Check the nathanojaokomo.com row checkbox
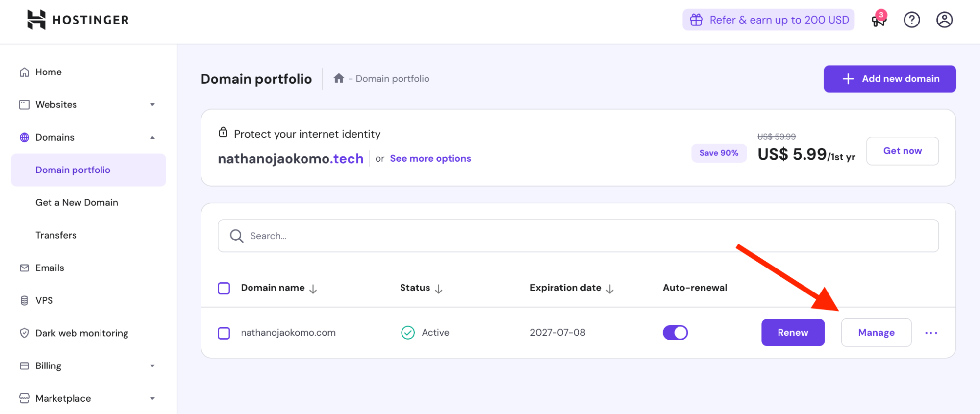980x414 pixels. (x=224, y=333)
